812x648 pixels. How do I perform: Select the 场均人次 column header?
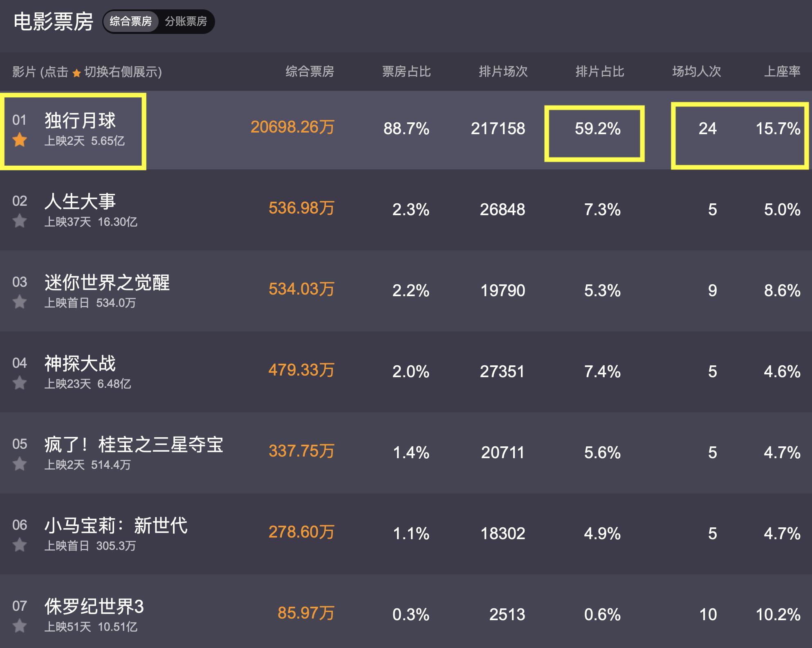[x=696, y=72]
